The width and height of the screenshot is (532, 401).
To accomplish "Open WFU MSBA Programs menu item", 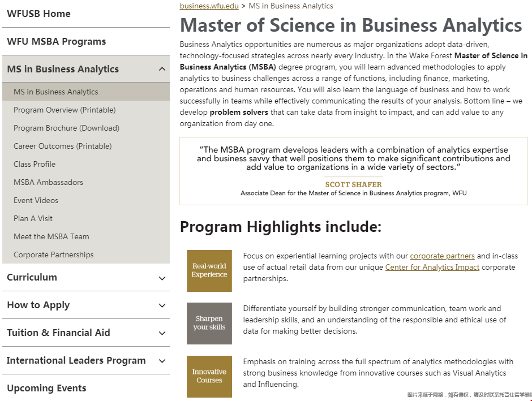I will pos(57,41).
